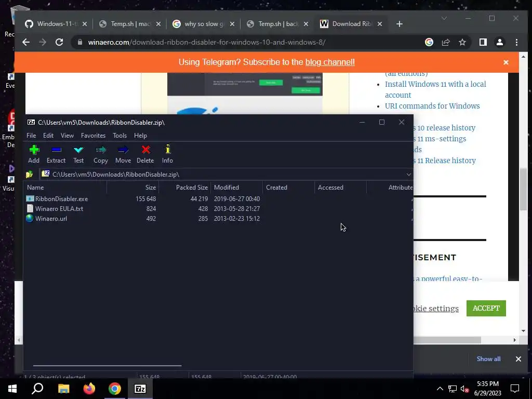Select the Copy toolbar icon in 7-Zip
The width and height of the screenshot is (532, 399).
(x=101, y=154)
